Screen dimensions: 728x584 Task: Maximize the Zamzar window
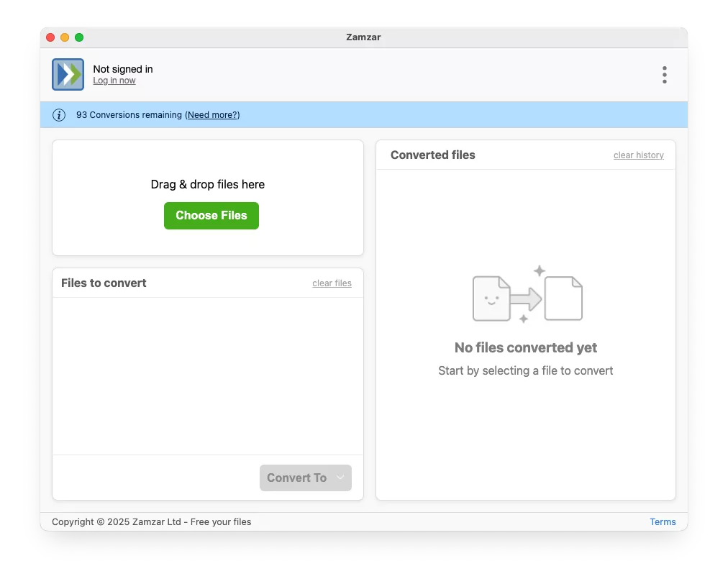coord(79,37)
